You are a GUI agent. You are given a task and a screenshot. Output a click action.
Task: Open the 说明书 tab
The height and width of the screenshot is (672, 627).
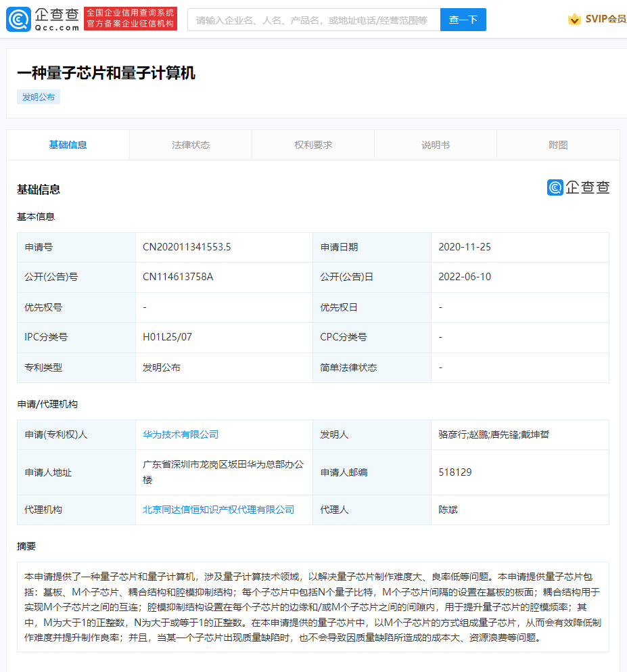coord(436,145)
